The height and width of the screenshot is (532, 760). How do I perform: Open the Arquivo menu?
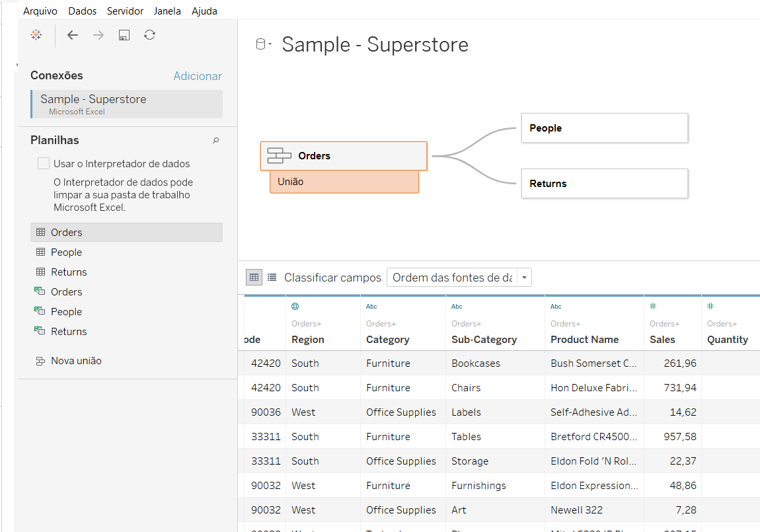tap(40, 11)
